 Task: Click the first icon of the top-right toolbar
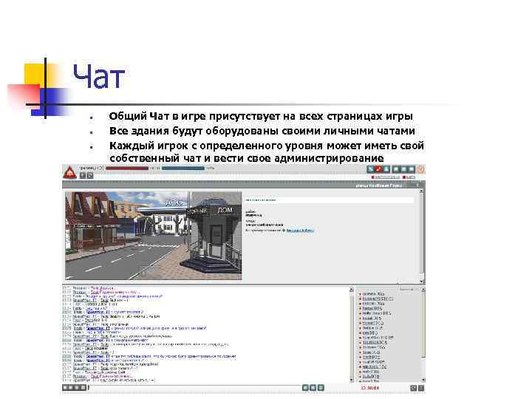[x=370, y=169]
